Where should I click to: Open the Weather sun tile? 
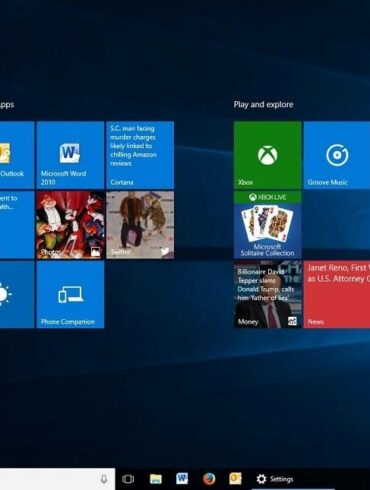[x=17, y=294]
